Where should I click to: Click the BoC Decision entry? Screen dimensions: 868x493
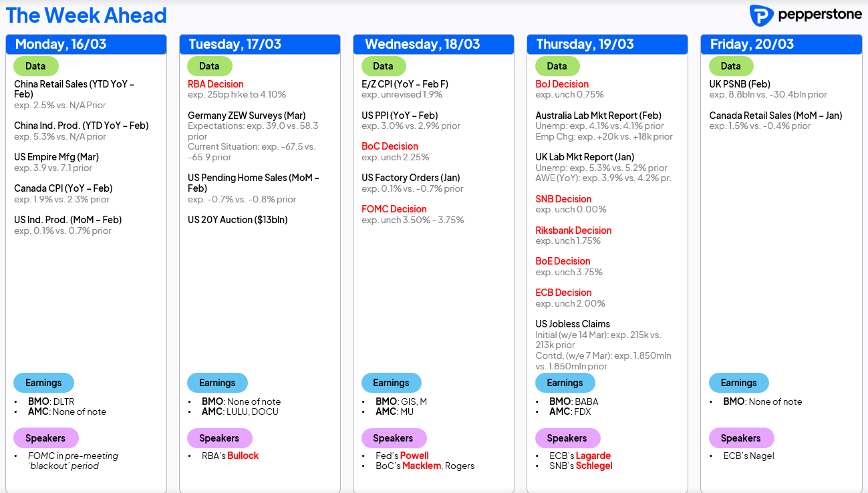[x=390, y=146]
